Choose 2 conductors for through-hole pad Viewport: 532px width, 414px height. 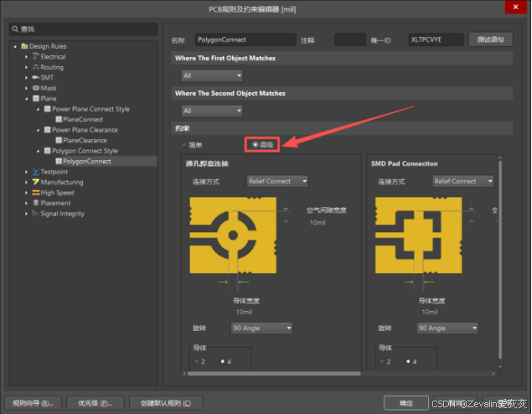(x=196, y=361)
